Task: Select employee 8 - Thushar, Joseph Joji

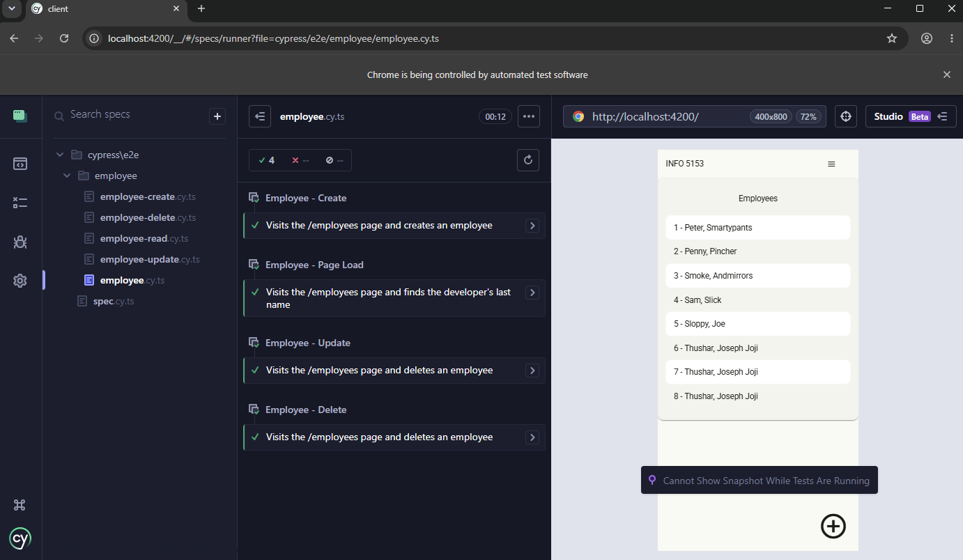Action: coord(757,396)
